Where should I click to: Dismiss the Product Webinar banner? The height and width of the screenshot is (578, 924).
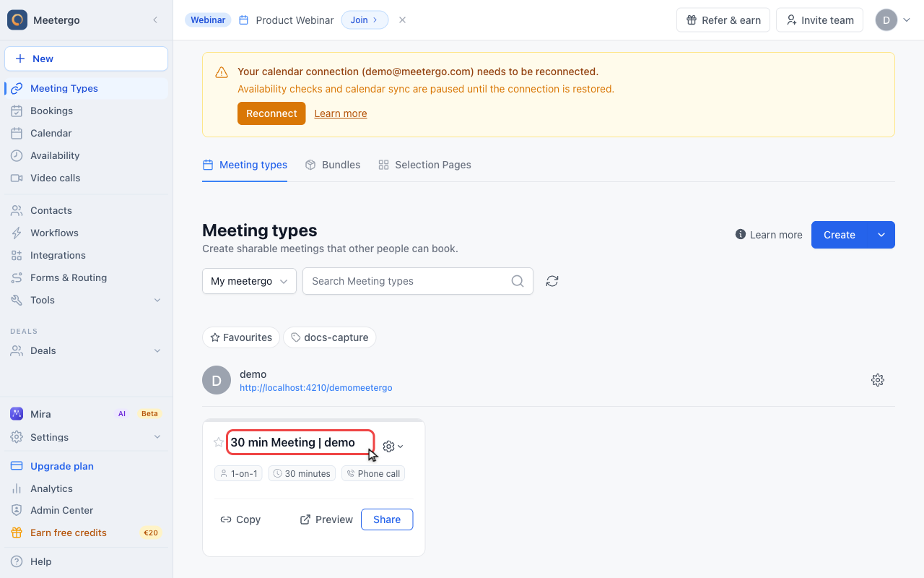click(403, 20)
